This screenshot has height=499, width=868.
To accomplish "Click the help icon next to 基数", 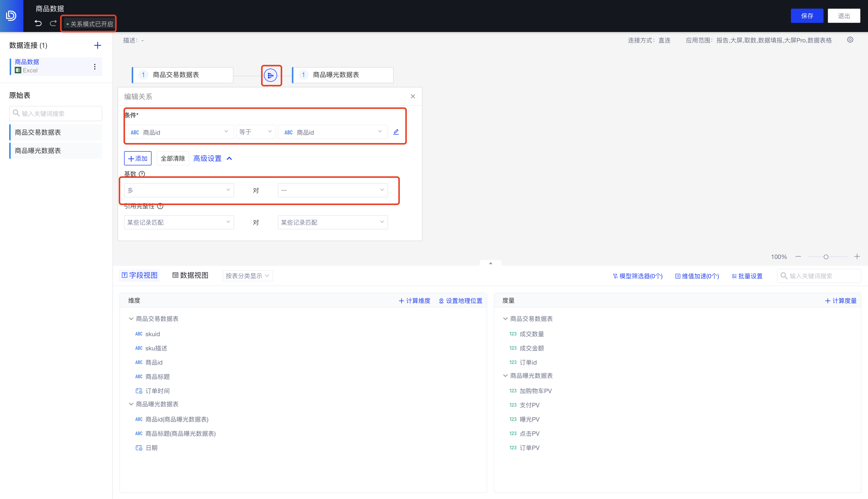I will (x=142, y=174).
